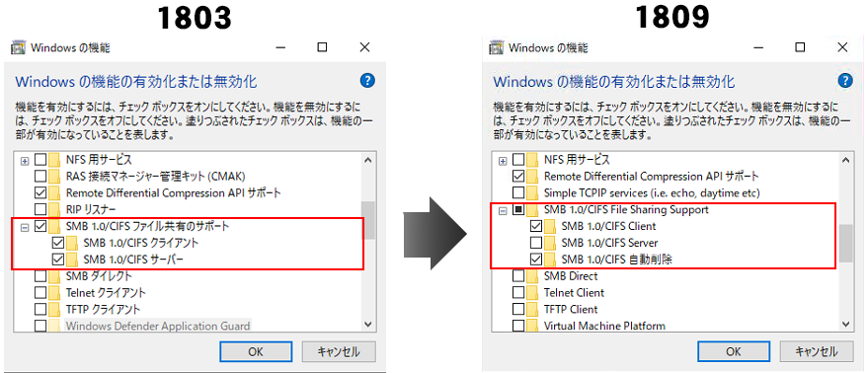Maximize the 1809 Windows の機能 window

tap(799, 47)
